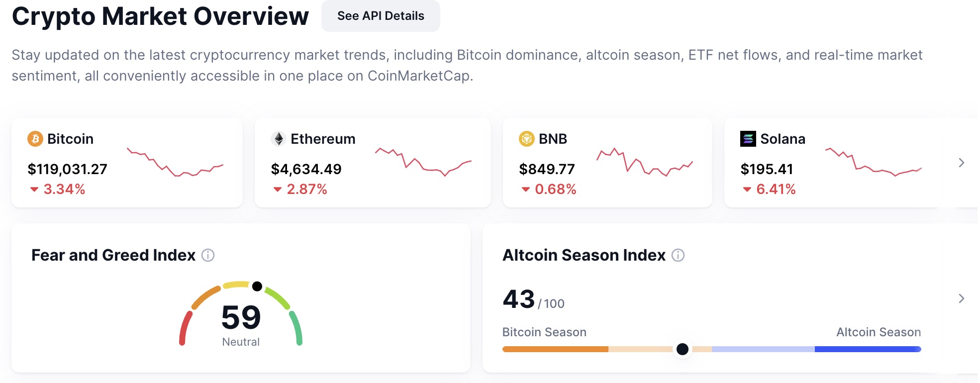Open Fear and Greed Index info tooltip

click(x=208, y=255)
